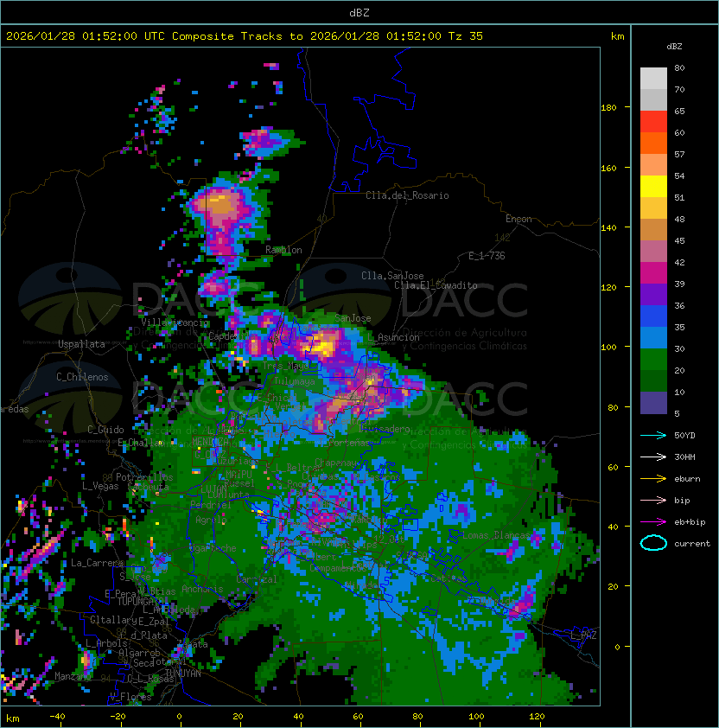Click the 'Agrelo' map label
This screenshot has height=728, width=719.
(x=211, y=520)
